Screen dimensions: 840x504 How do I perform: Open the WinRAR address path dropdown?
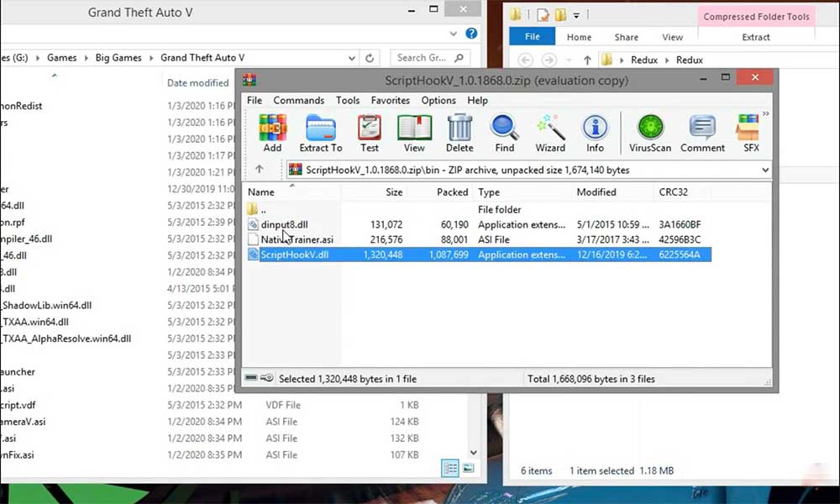(x=765, y=170)
